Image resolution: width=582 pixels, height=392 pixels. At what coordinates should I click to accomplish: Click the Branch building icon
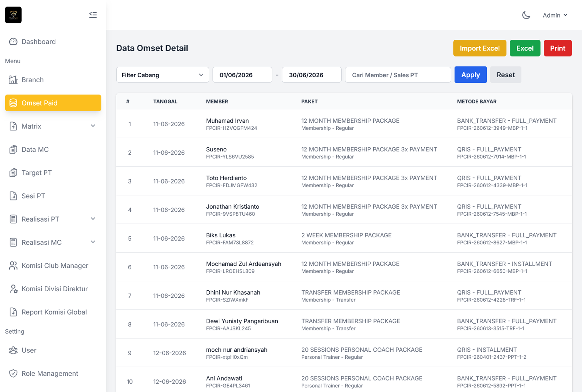click(x=13, y=80)
